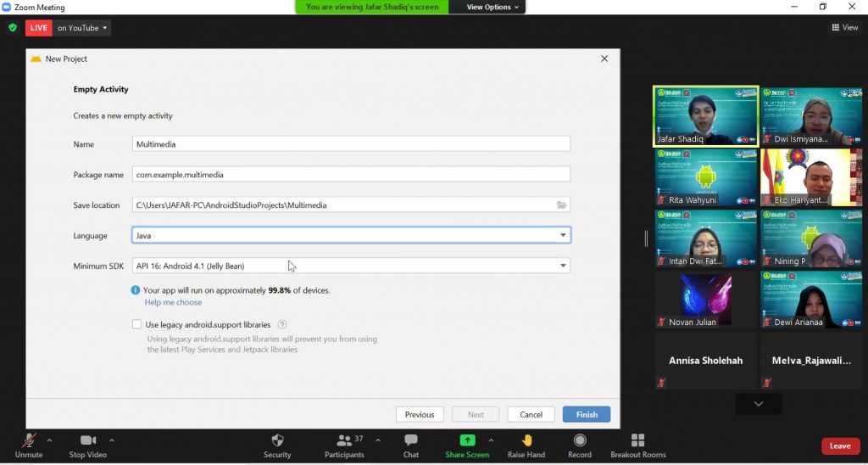Select Dwi Ismiyana's video thumbnail
This screenshot has width=868, height=465.
pyautogui.click(x=811, y=116)
